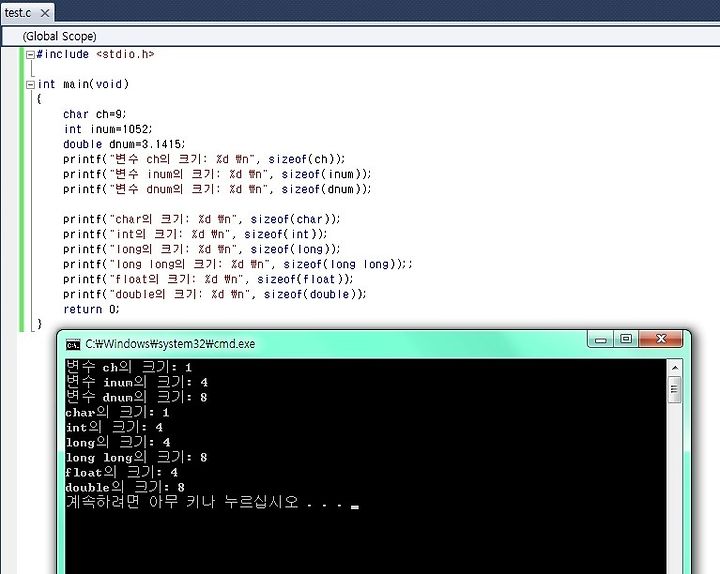Viewport: 720px width, 574px height.
Task: Collapse the int main(void) function block
Action: point(30,84)
